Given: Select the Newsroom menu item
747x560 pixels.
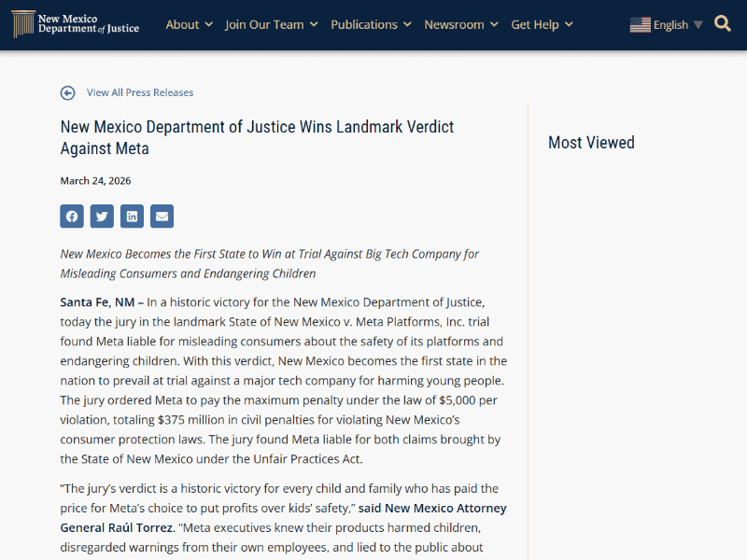Looking at the screenshot, I should click(x=455, y=24).
